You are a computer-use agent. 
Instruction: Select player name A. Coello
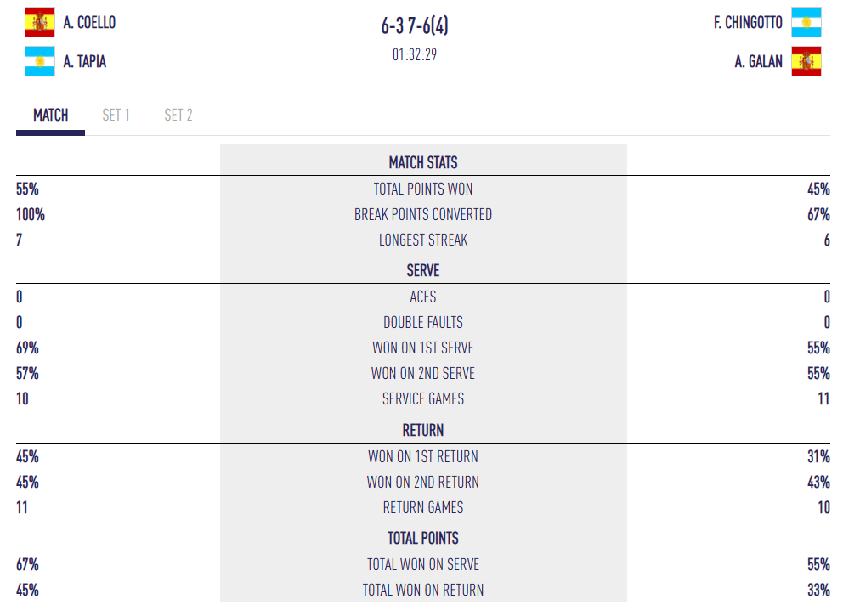coord(89,23)
